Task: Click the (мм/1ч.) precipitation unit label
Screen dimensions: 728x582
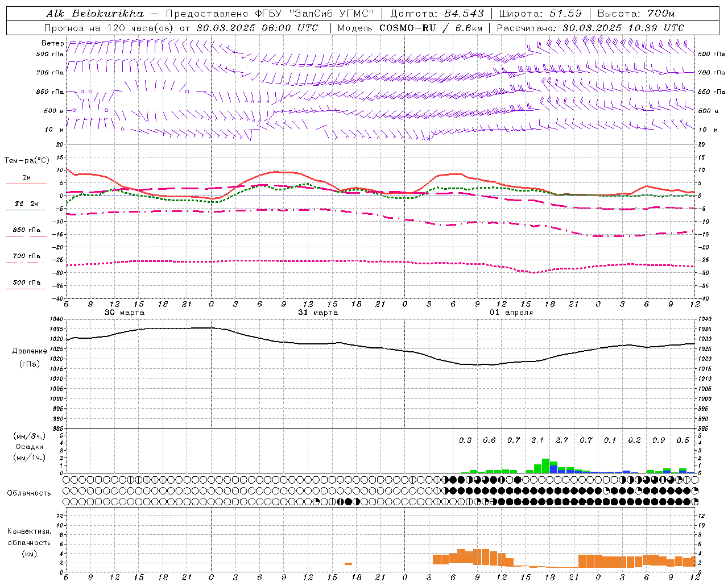Action: click(x=30, y=458)
